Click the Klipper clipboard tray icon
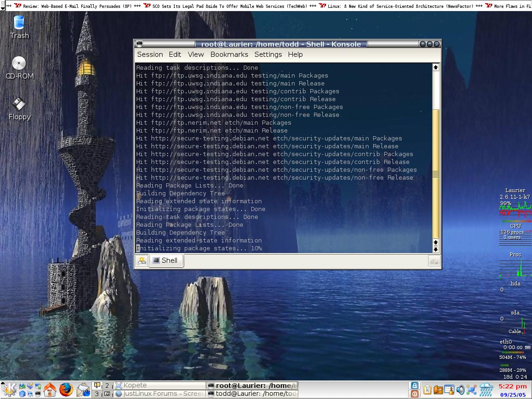The height and width of the screenshot is (399, 532). pyautogui.click(x=427, y=390)
